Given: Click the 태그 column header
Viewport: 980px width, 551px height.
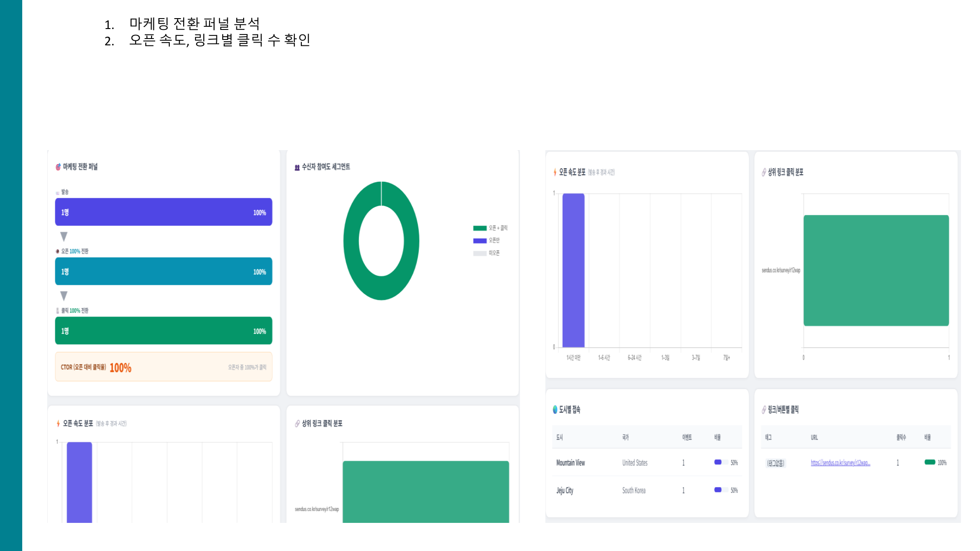Looking at the screenshot, I should 768,437.
